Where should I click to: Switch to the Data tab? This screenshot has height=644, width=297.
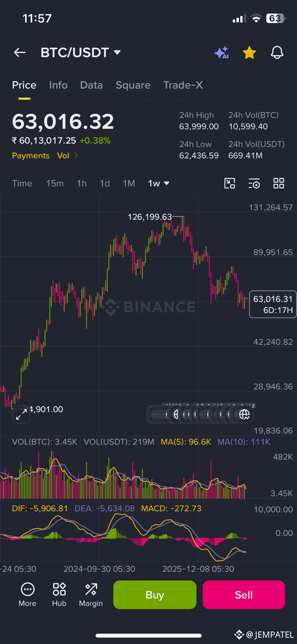click(x=91, y=85)
